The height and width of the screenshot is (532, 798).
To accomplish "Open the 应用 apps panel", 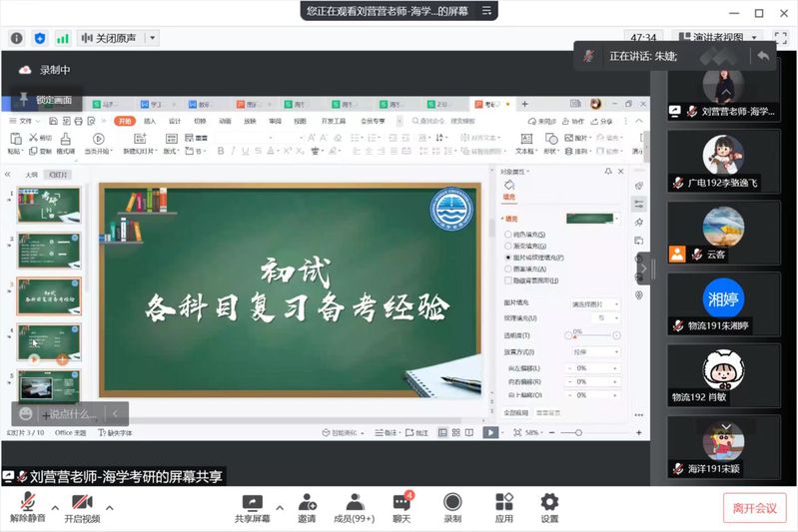I will pyautogui.click(x=503, y=509).
